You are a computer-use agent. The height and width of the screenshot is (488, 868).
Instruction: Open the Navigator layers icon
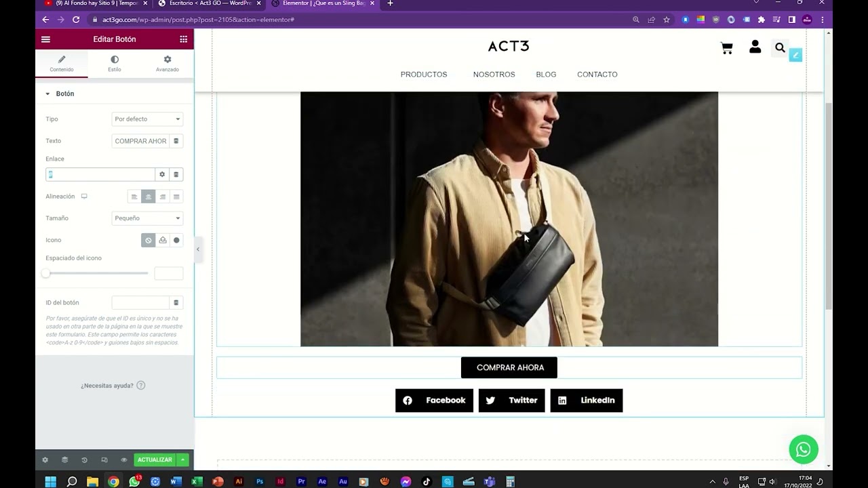pos(64,460)
